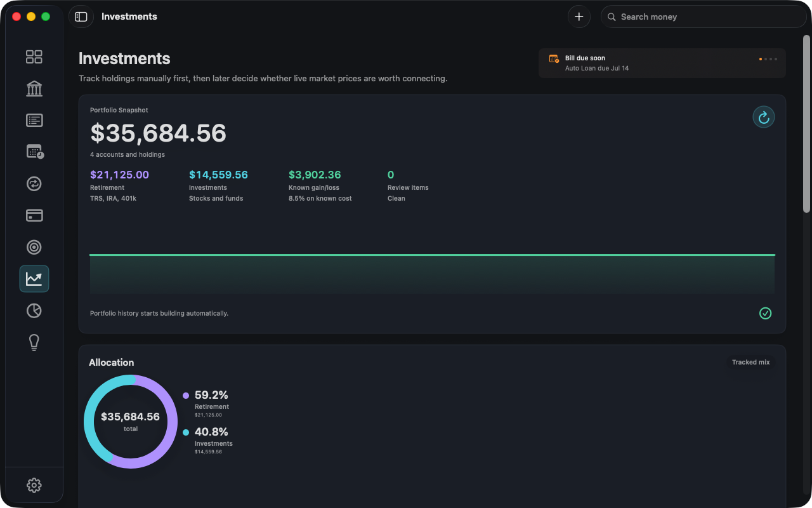Click the Investments title in the toolbar

129,17
